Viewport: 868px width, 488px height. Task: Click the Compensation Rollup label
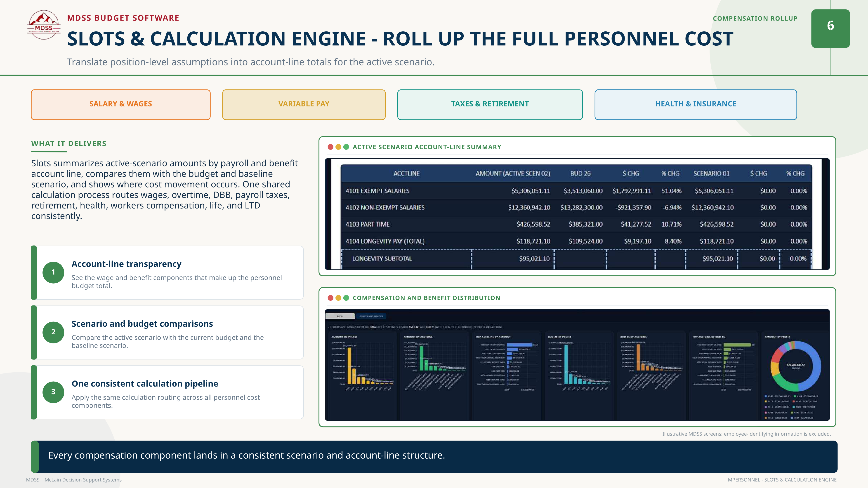[x=755, y=19]
